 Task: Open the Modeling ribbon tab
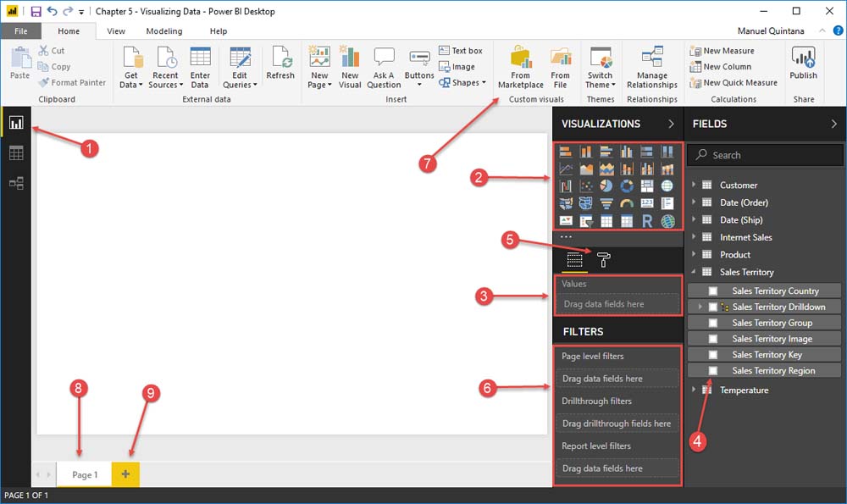tap(163, 31)
